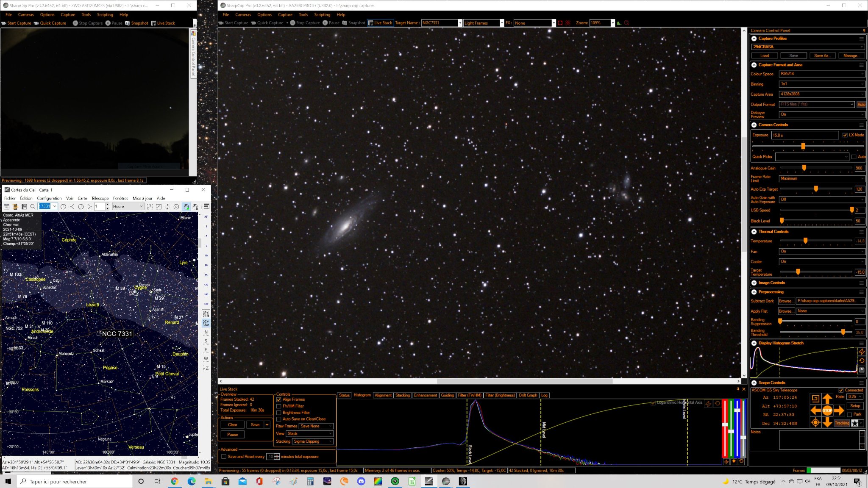
Task: Open the Scripting menu in the AA294 SharpCap window
Action: coord(322,14)
